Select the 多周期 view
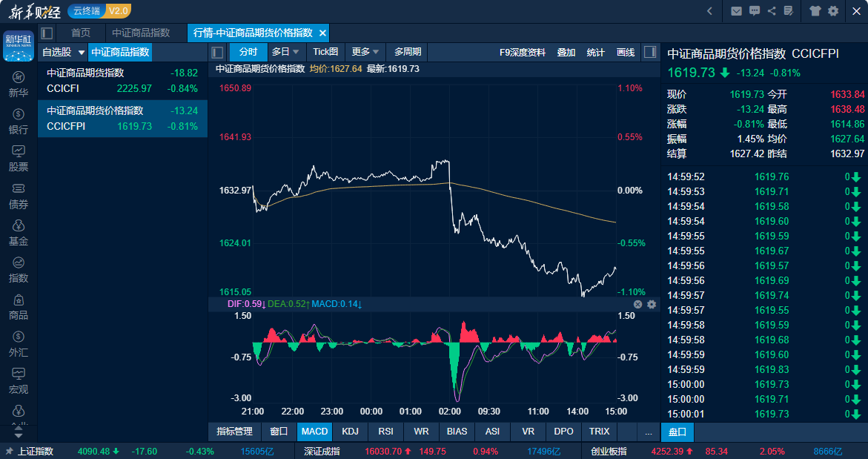Viewport: 868px width, 459px height. tap(408, 52)
